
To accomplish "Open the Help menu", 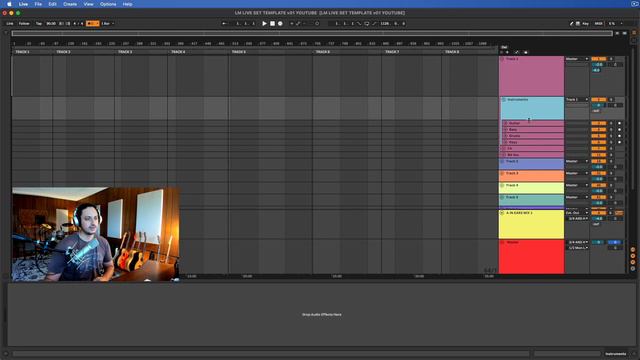I will click(127, 4).
